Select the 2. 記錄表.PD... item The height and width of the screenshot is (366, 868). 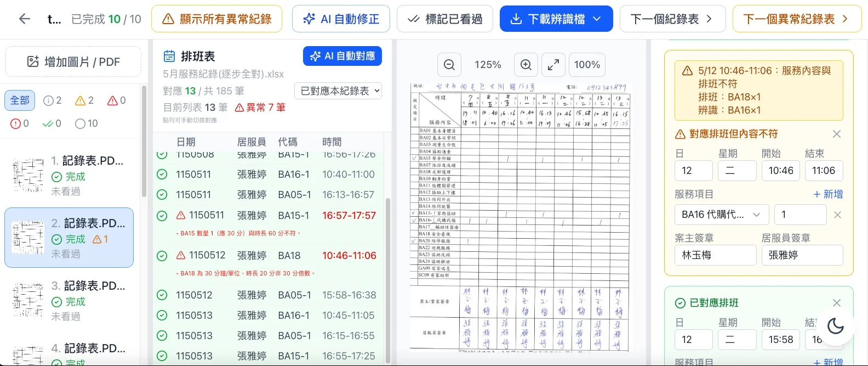click(x=69, y=238)
